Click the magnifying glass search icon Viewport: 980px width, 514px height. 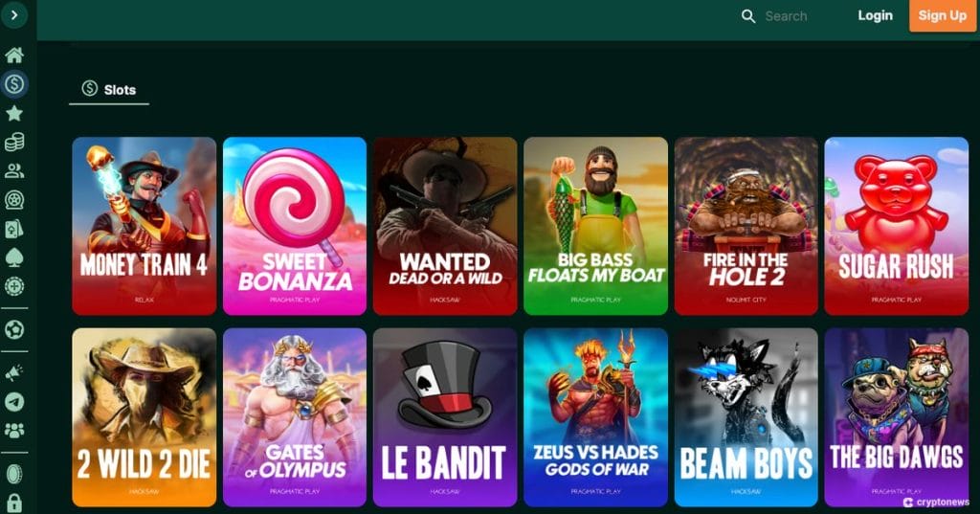[748, 16]
